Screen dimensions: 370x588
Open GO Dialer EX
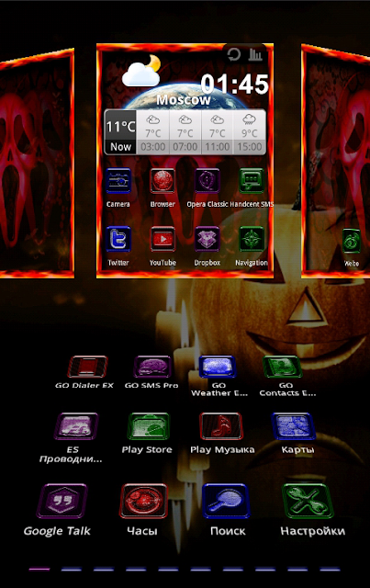tap(87, 367)
